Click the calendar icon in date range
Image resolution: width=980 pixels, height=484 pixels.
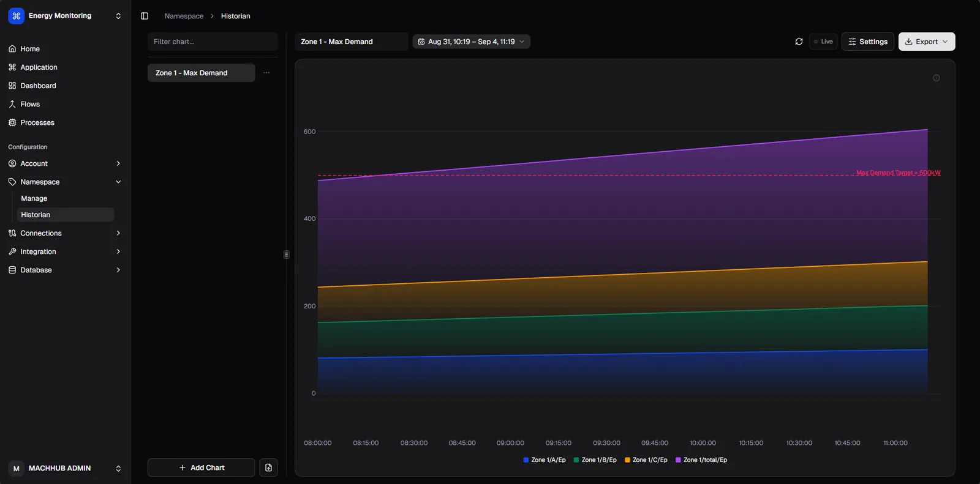[x=421, y=42]
